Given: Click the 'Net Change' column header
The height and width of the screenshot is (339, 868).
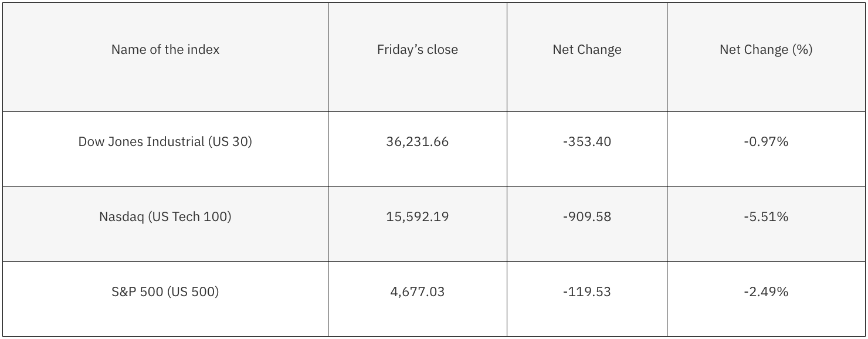Looking at the screenshot, I should coord(586,50).
